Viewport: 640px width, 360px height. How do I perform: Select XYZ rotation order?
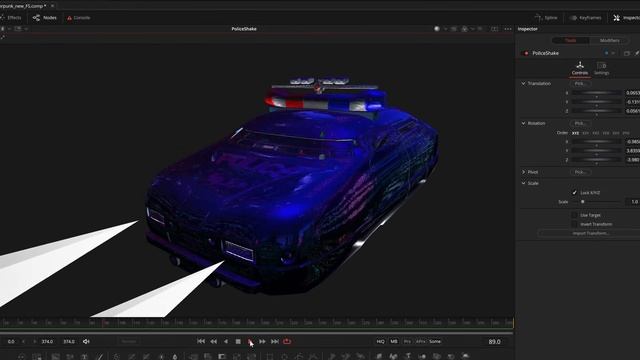(x=576, y=133)
